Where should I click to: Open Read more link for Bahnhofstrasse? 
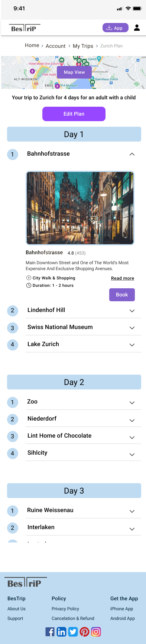[x=123, y=278]
